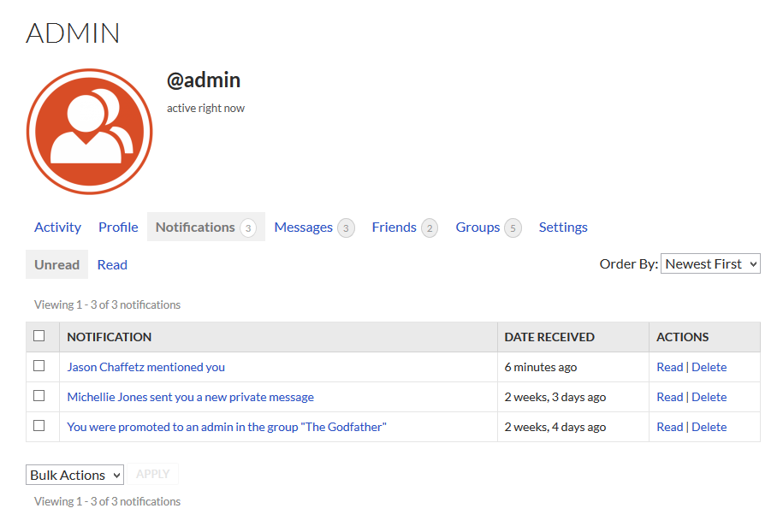Image resolution: width=783 pixels, height=532 pixels.
Task: Delete the Michellie Jones message notification
Action: 709,397
